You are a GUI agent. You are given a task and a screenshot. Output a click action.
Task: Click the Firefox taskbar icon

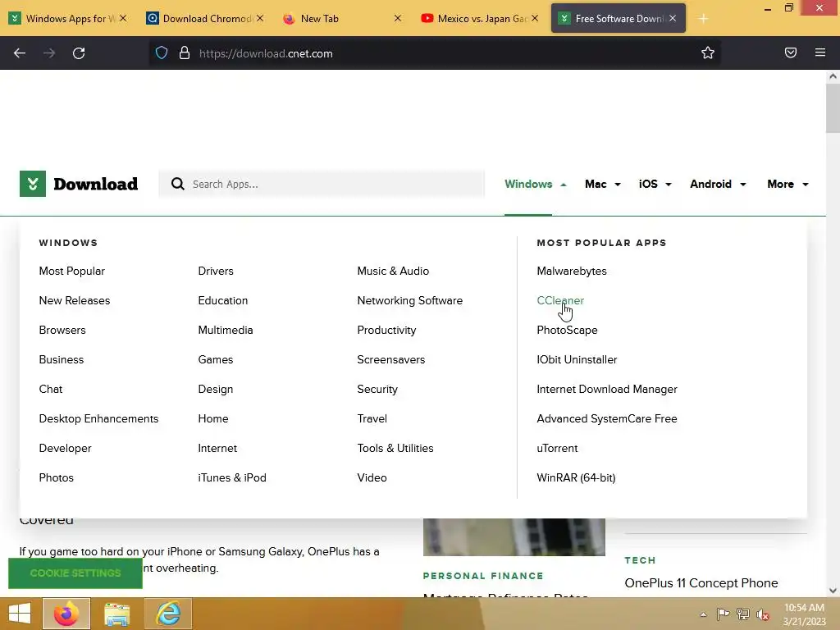(66, 614)
